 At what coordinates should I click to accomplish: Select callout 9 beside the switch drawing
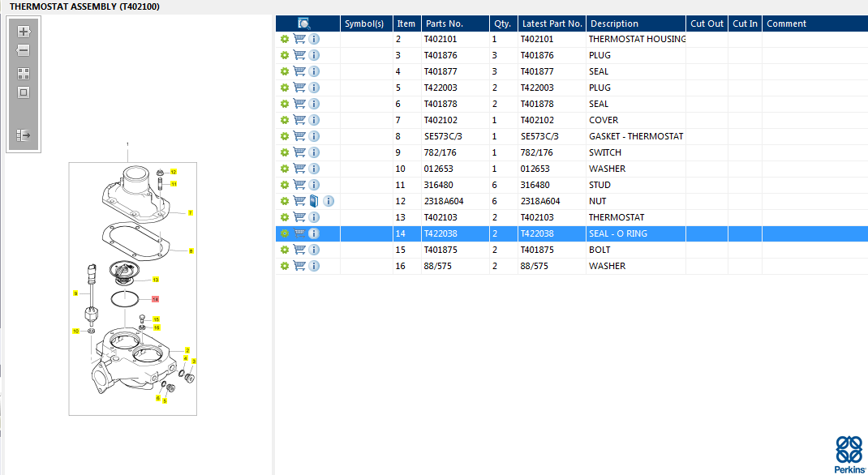click(x=75, y=293)
